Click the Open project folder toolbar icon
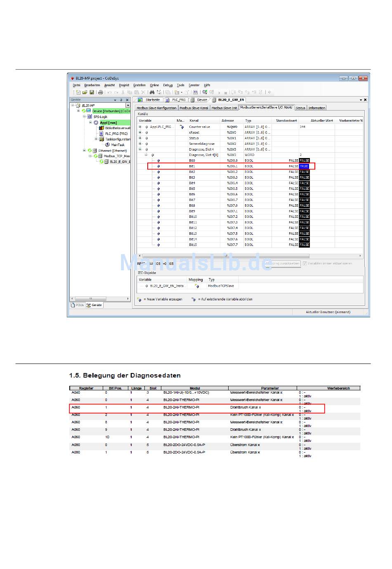Viewport: 392px width, 569px height. pos(85,92)
